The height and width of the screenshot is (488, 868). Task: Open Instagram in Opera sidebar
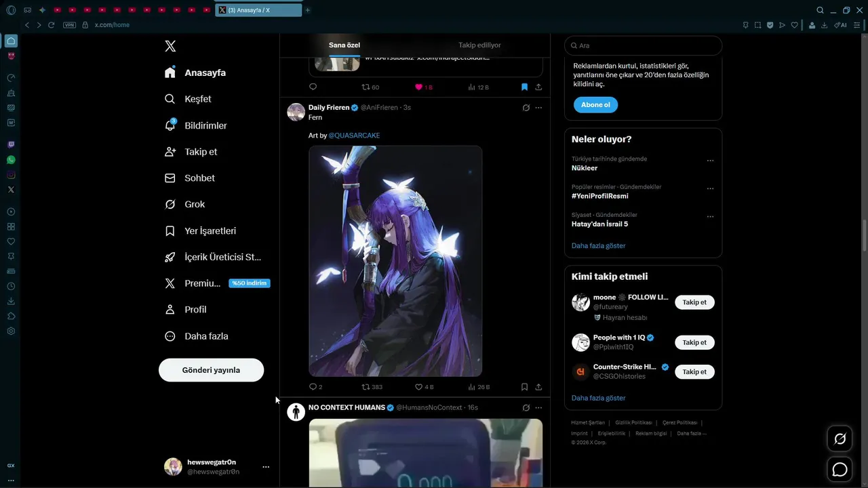[x=11, y=175]
